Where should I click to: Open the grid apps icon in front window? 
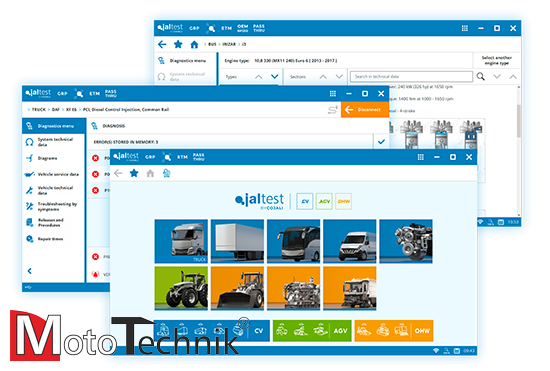coord(421,157)
